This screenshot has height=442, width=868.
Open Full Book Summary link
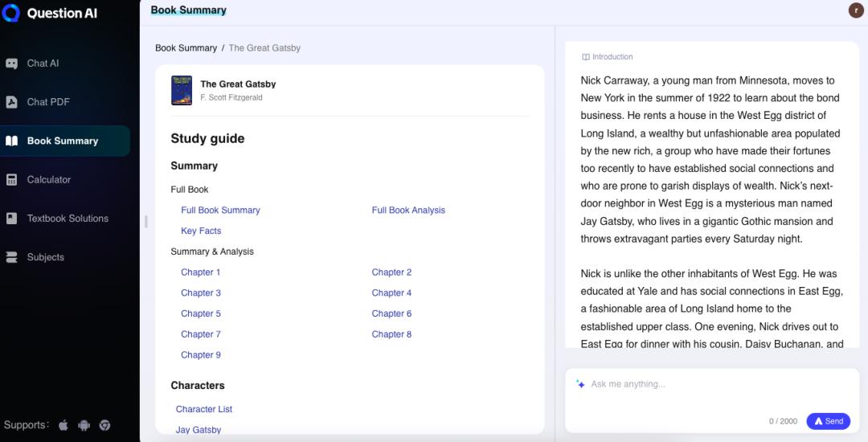(220, 211)
